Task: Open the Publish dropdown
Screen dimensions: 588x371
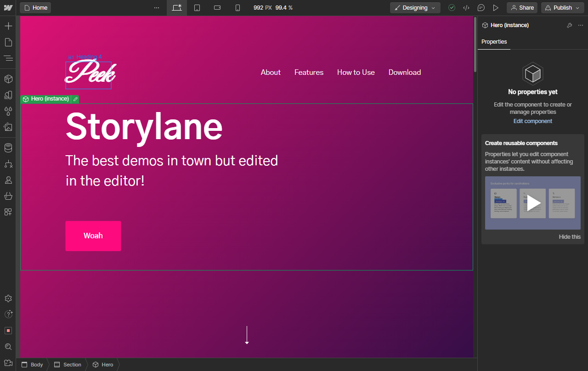Action: (x=563, y=8)
